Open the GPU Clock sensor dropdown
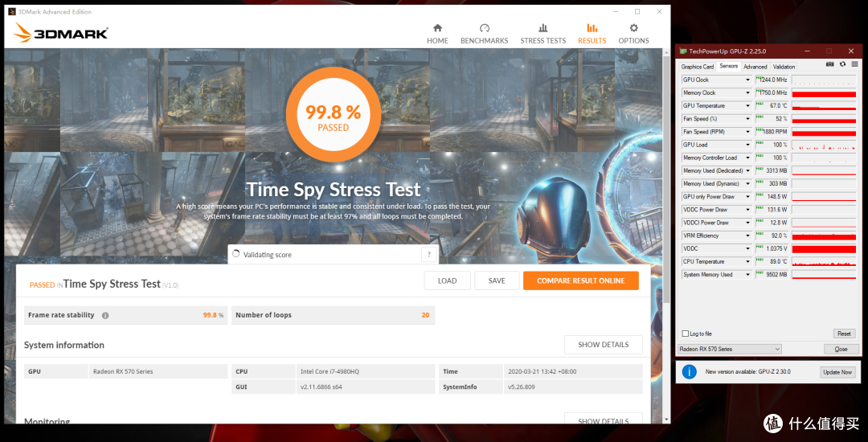 (748, 80)
